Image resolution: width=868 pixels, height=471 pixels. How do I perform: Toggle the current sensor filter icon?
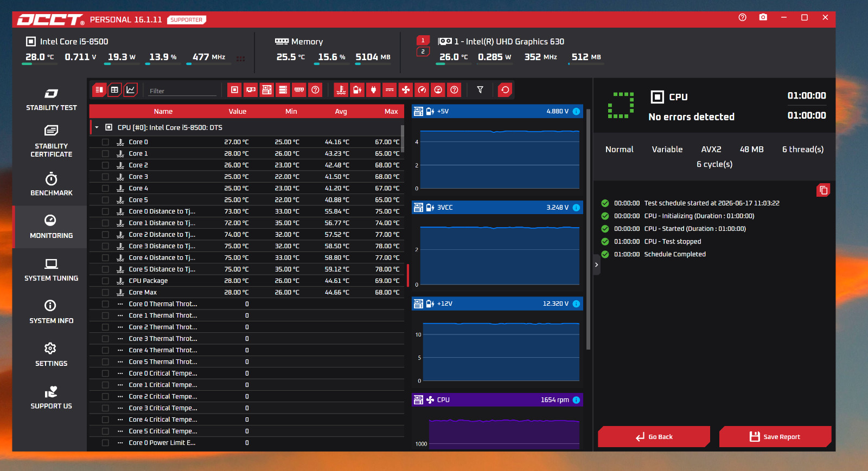[x=390, y=90]
